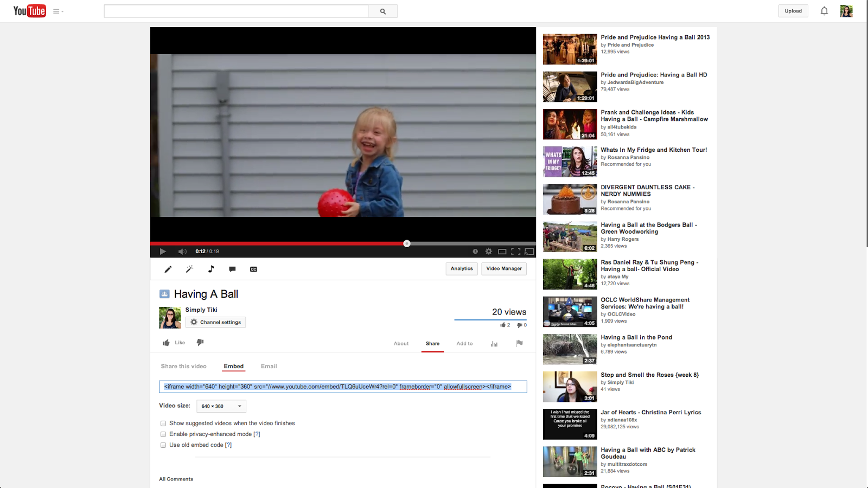Open Having a Ball at the Bodgers Ball title
The width and height of the screenshot is (868, 488).
tap(649, 228)
